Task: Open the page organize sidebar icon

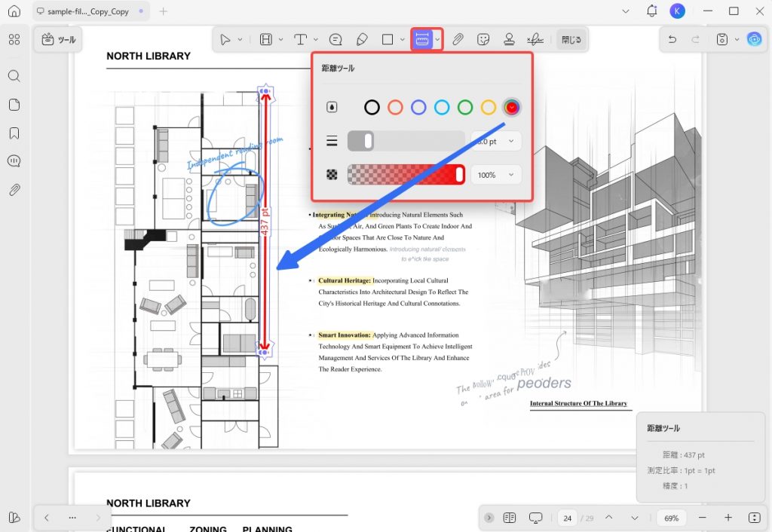Action: pos(14,104)
